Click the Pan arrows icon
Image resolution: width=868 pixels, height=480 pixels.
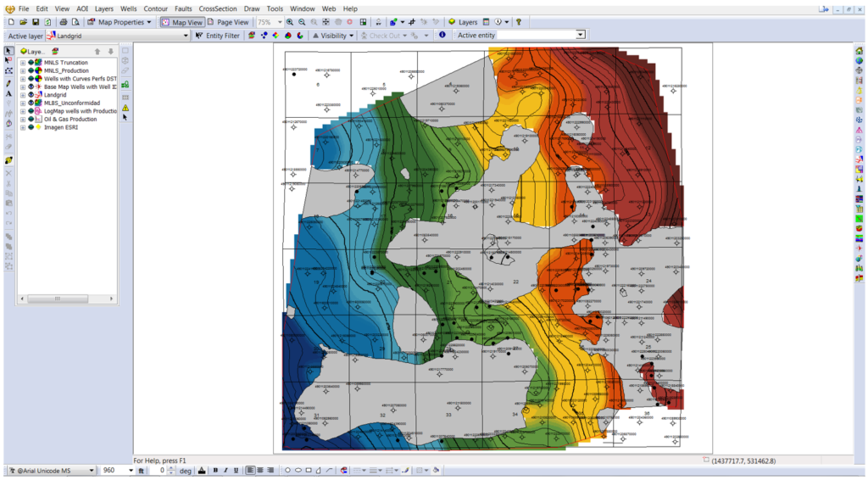click(x=326, y=22)
